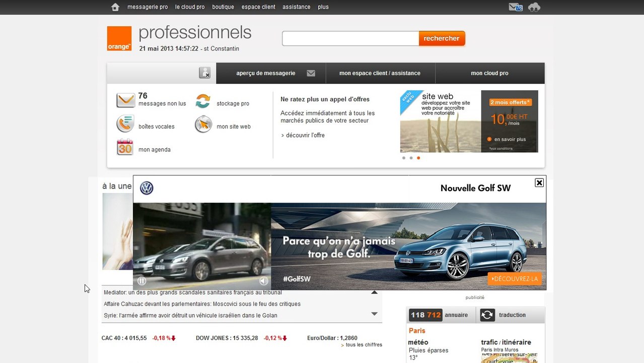644x363 pixels.
Task: Open le cloud pro menu
Action: (190, 7)
